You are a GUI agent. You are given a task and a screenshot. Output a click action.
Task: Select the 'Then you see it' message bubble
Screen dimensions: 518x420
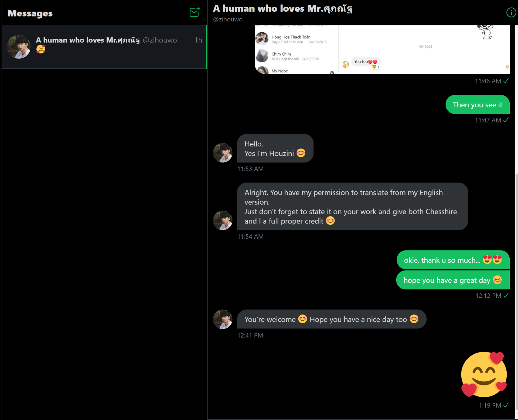[478, 104]
